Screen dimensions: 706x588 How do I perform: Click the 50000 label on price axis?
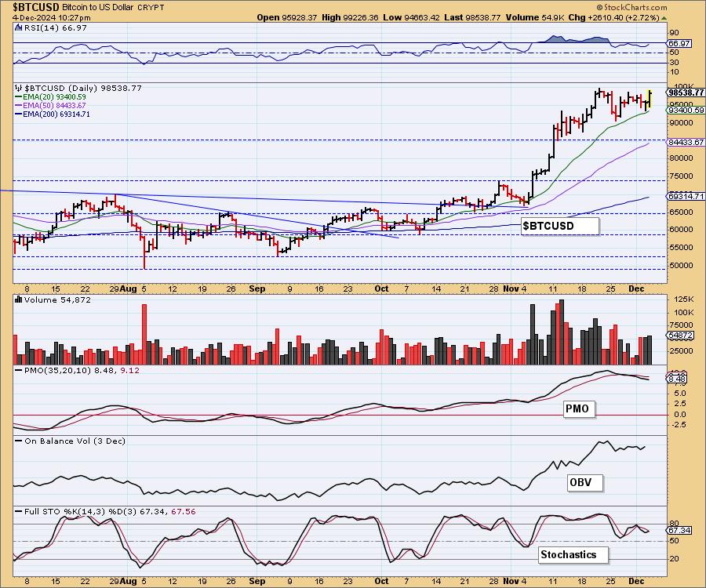[x=681, y=266]
